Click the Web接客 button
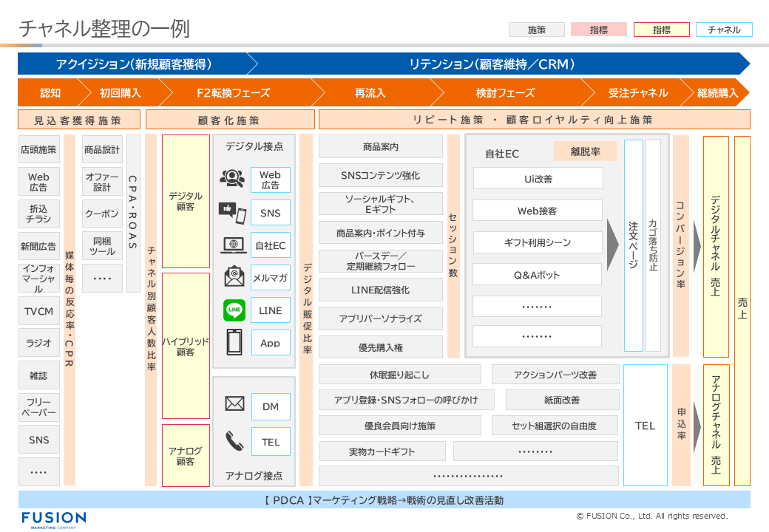 (538, 211)
